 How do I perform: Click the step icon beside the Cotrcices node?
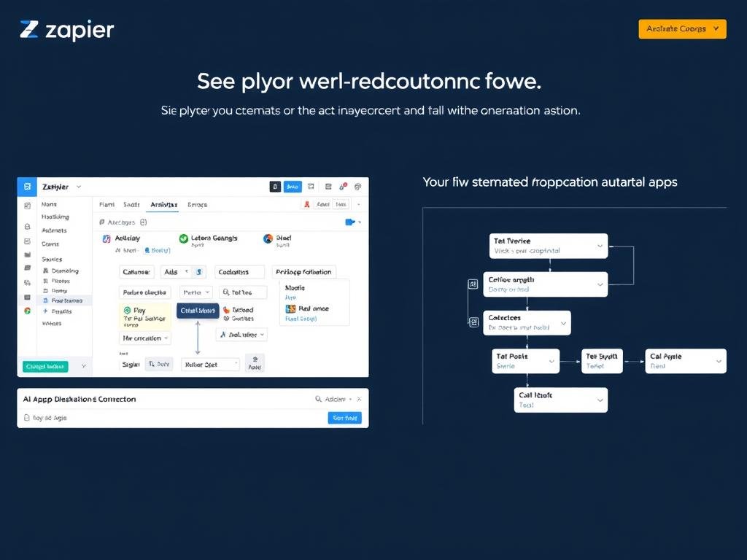point(474,322)
